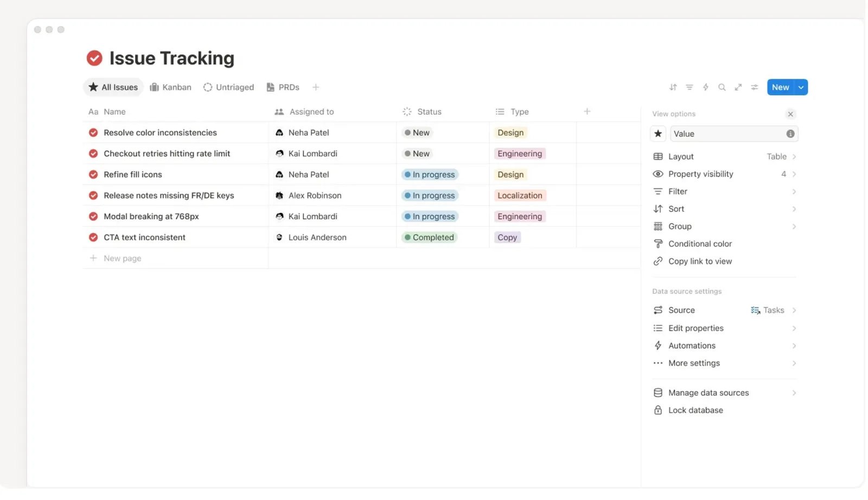Click checkmark icon for Resolve color inconsistencies
Image resolution: width=868 pixels, height=500 pixels.
(93, 132)
